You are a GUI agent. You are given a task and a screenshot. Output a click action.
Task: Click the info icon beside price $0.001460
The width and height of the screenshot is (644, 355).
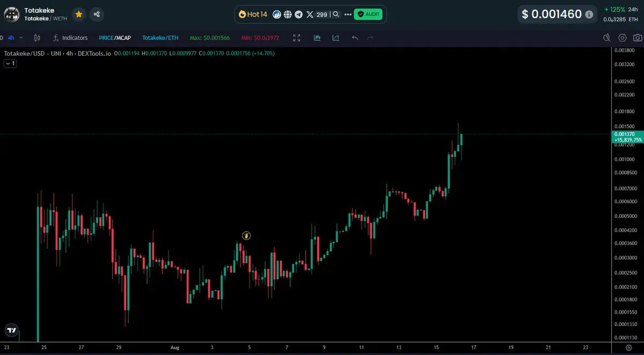(x=589, y=14)
